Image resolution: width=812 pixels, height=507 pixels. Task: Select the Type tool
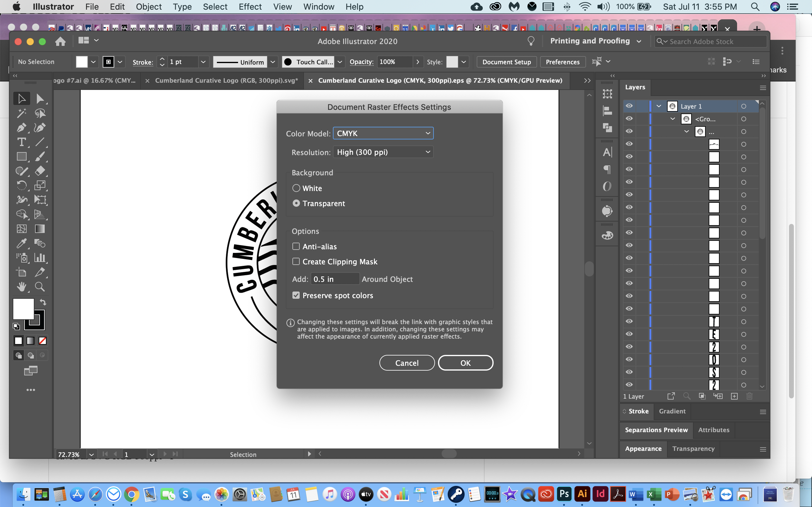(22, 142)
